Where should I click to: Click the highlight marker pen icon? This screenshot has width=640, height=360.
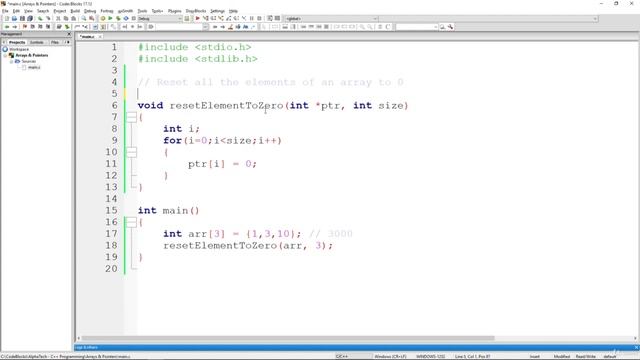point(230,27)
